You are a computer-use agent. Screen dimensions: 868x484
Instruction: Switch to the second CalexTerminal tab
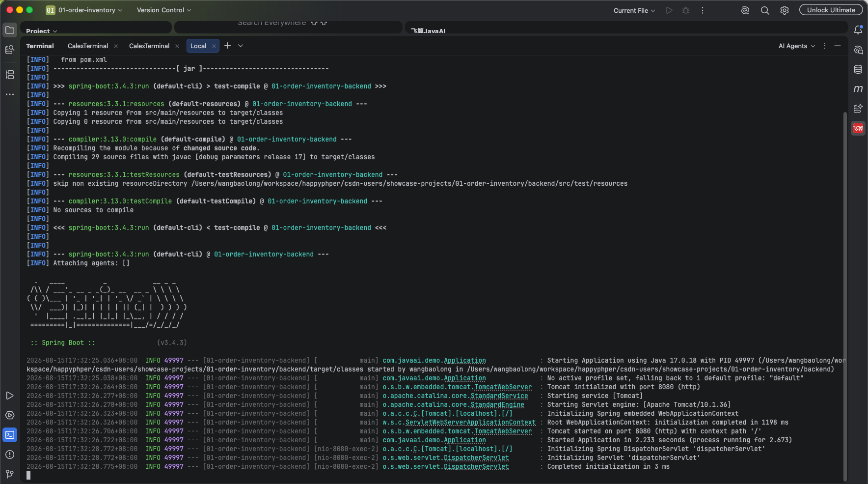click(x=149, y=46)
